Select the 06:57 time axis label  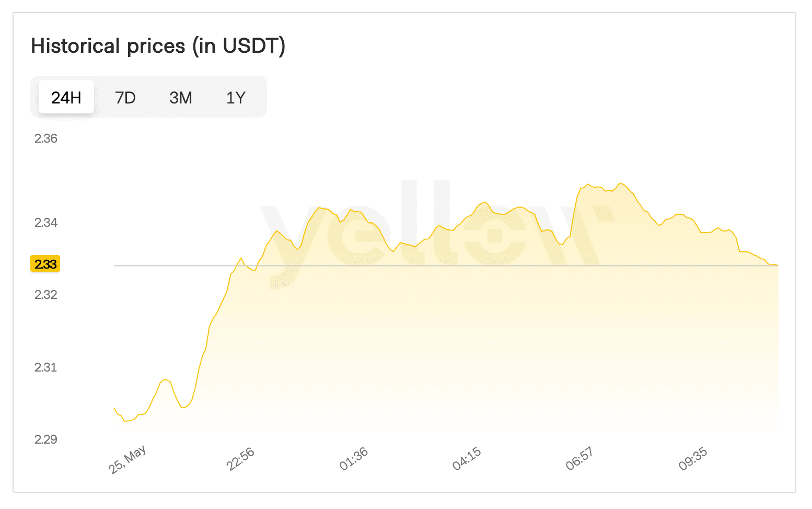[579, 459]
